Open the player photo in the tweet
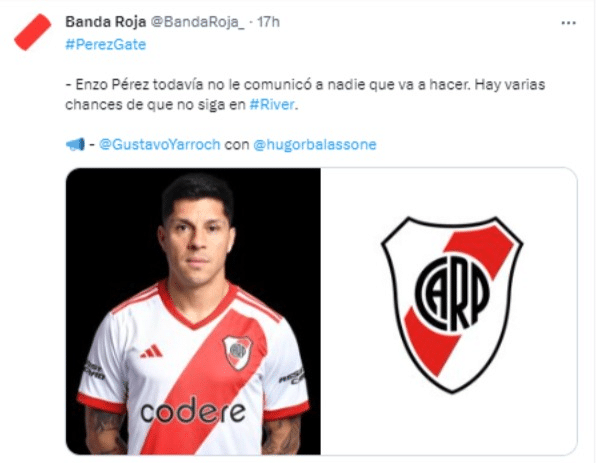596x463 pixels. click(x=193, y=311)
